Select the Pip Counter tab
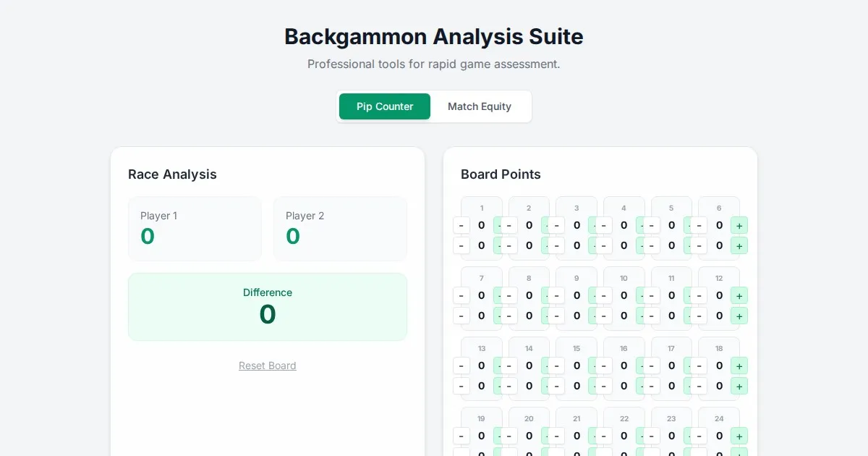868x456 pixels. 385,106
